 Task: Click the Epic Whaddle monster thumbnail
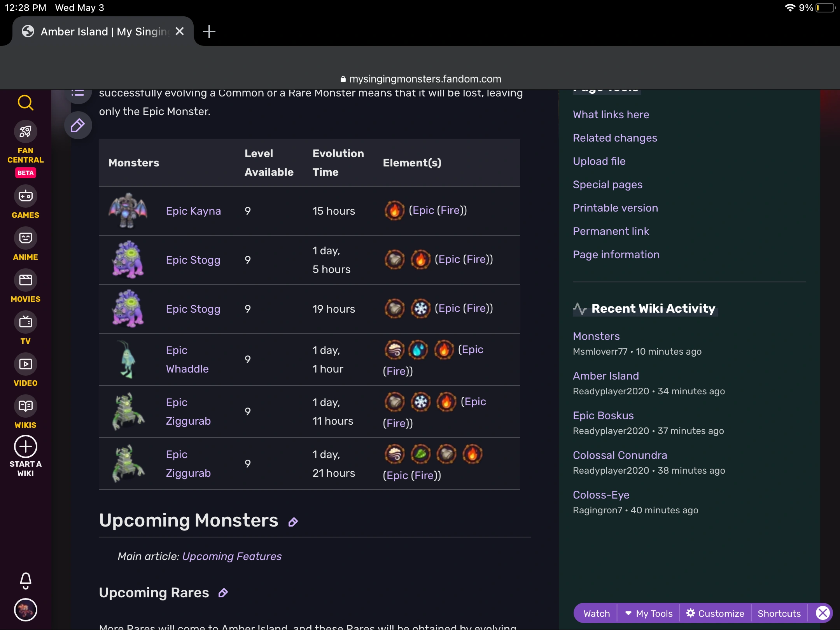point(128,359)
